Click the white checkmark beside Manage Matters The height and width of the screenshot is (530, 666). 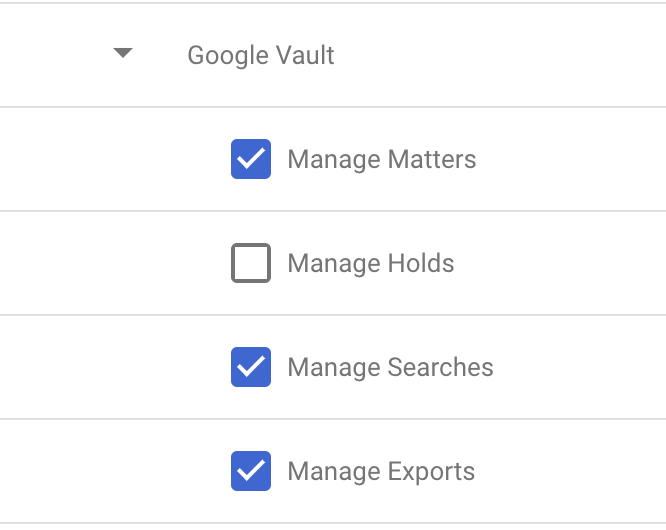tap(251, 159)
